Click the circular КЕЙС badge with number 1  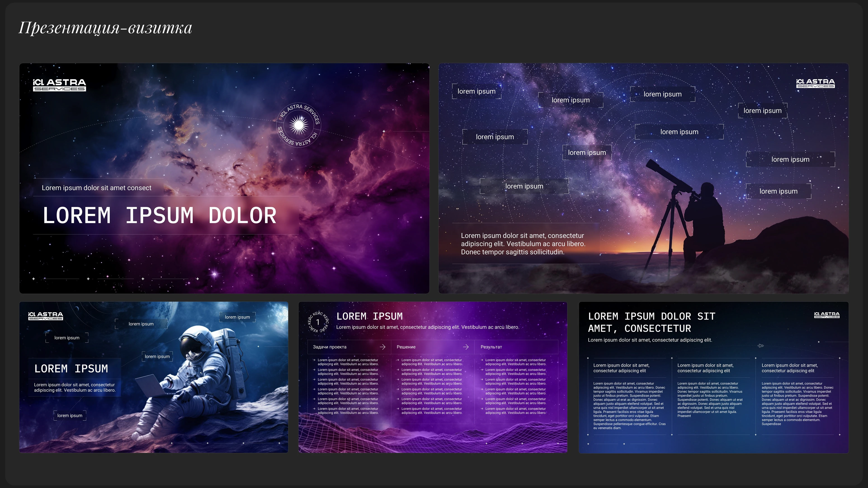point(318,322)
